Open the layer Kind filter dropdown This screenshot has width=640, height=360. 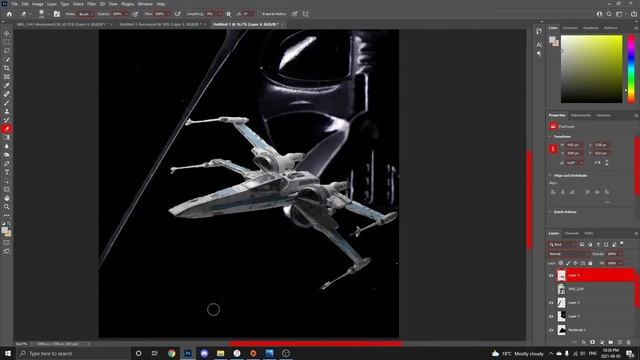click(562, 244)
